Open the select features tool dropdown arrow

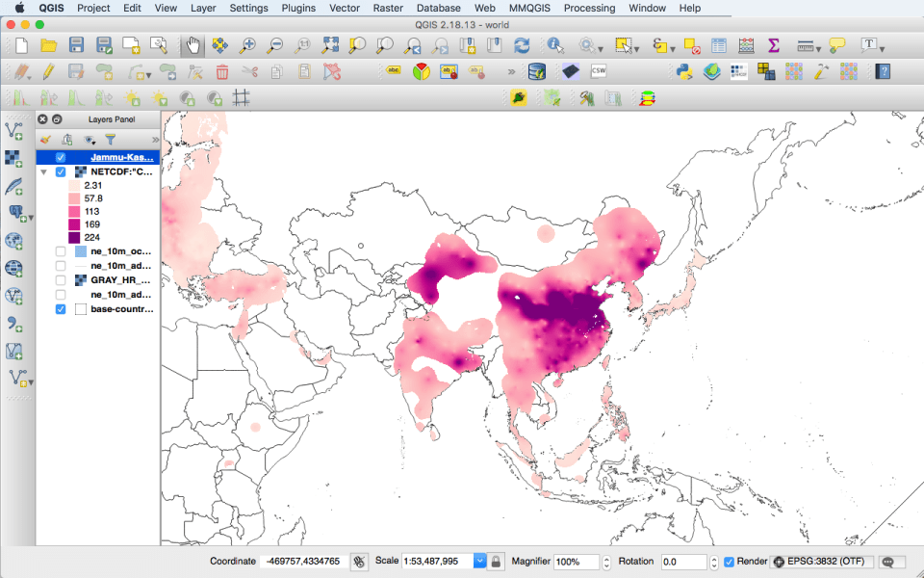pyautogui.click(x=636, y=49)
